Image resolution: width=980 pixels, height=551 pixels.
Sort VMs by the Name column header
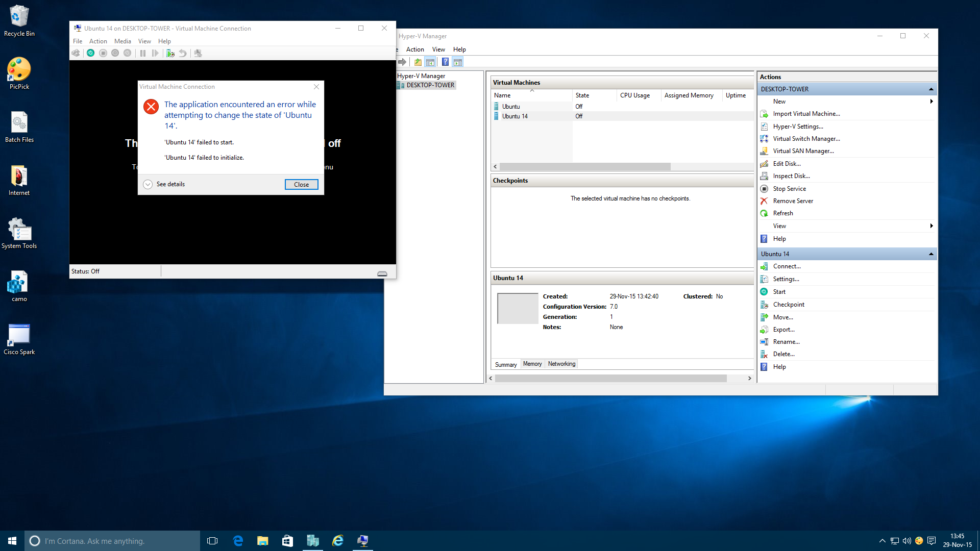[532, 95]
